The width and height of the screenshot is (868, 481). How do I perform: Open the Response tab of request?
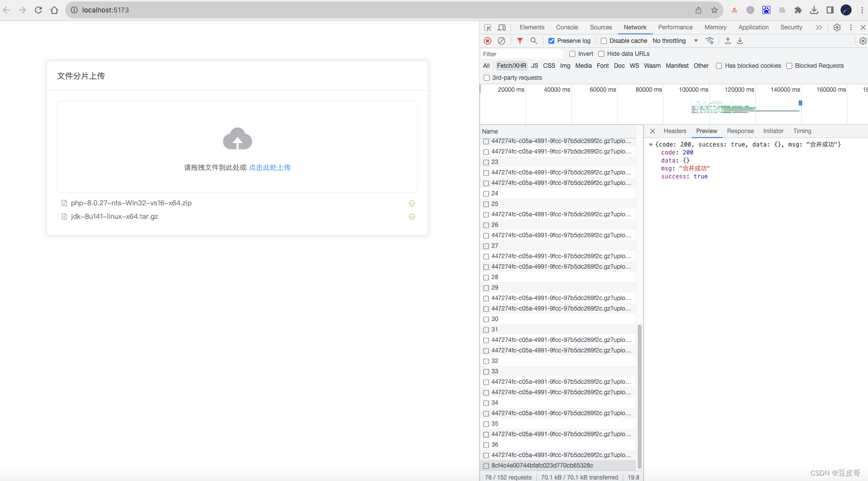(740, 131)
